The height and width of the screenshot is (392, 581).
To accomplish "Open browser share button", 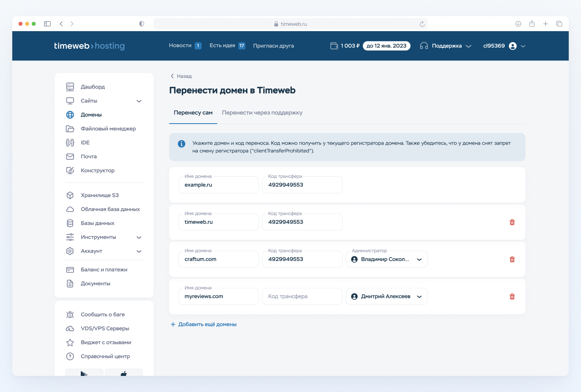I will 532,24.
